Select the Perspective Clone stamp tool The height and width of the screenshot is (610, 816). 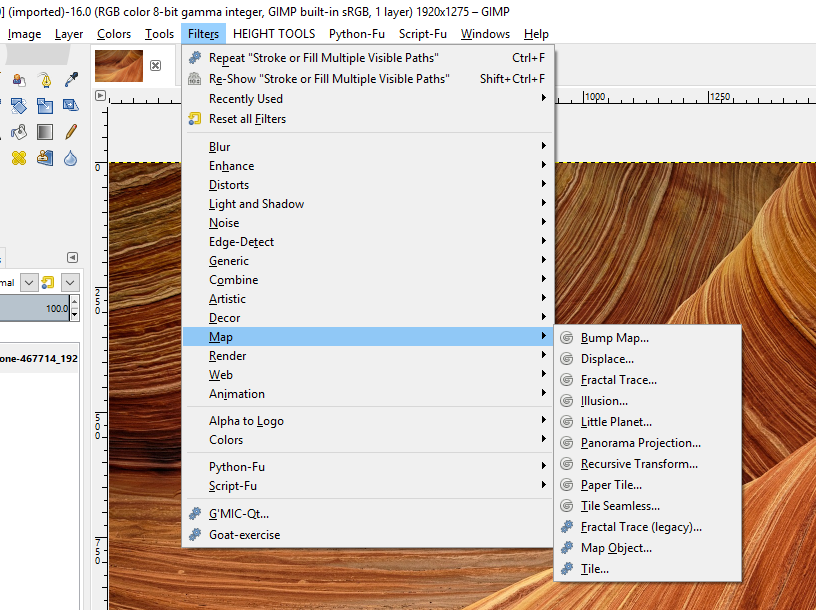(x=45, y=158)
